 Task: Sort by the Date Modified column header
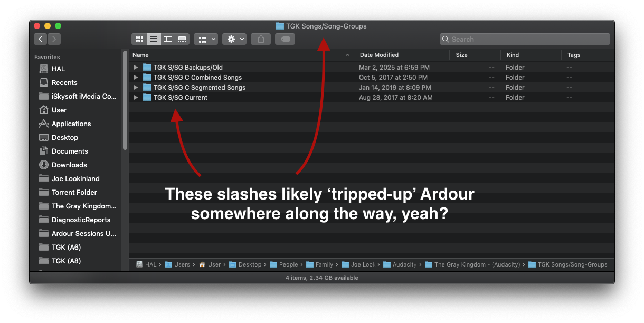point(379,55)
